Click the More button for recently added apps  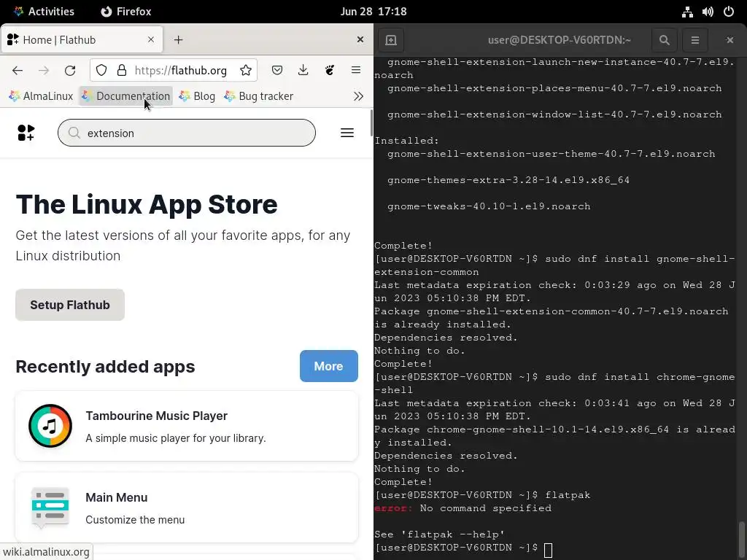(329, 366)
